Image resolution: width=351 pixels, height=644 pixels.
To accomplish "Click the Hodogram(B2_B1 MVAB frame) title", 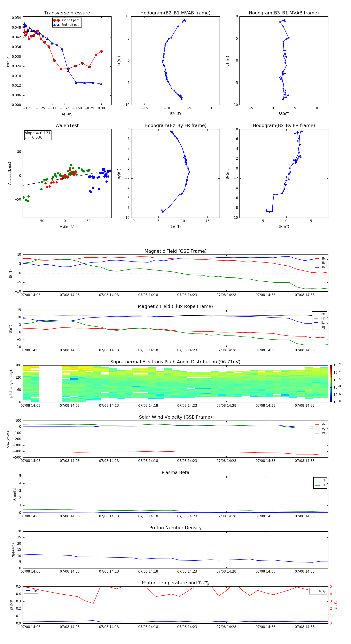I will tap(175, 13).
